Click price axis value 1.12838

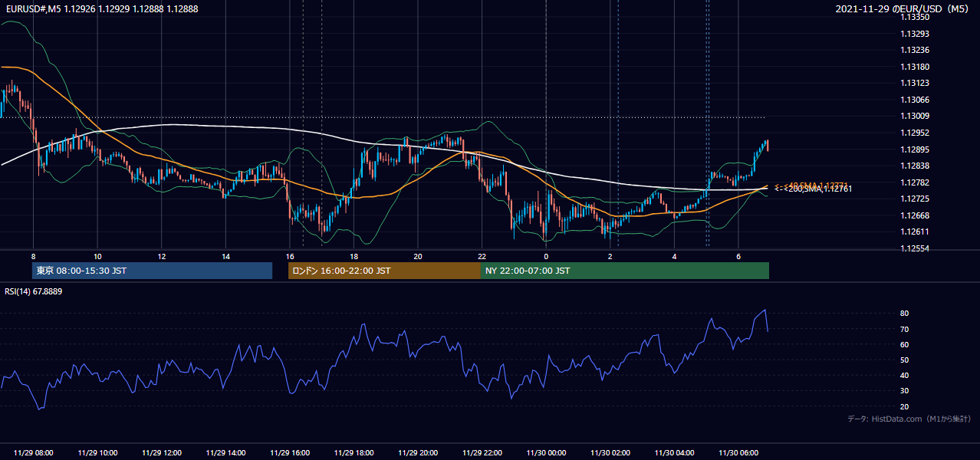915,166
